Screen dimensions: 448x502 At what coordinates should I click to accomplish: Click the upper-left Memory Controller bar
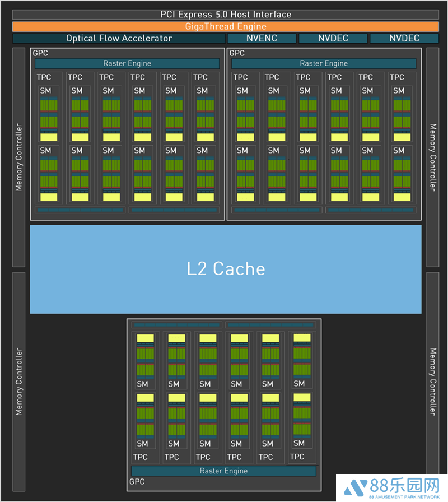(18, 157)
